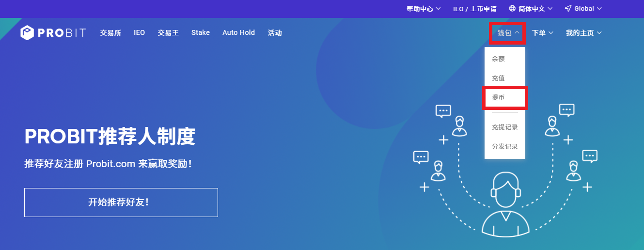Select Stake in the navigation bar
Screen dimensions: 644x250
pyautogui.click(x=201, y=32)
